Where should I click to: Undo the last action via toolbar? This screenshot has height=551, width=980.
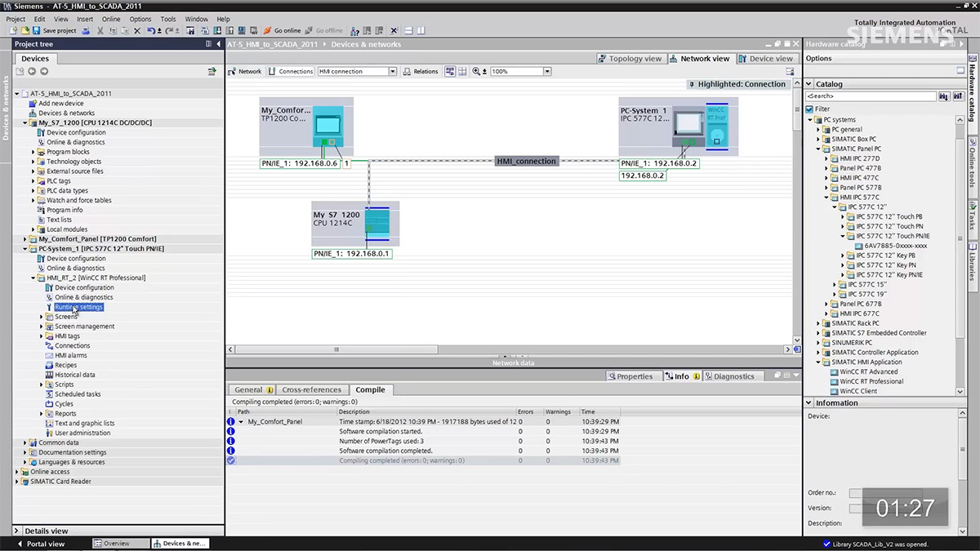pos(149,30)
